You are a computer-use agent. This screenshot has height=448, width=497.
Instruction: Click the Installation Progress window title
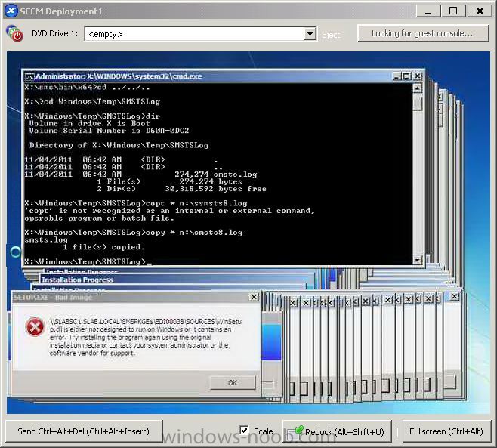[77, 280]
